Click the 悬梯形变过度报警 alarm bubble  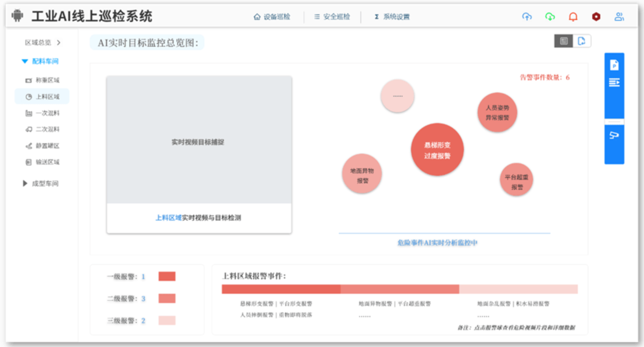point(437,150)
